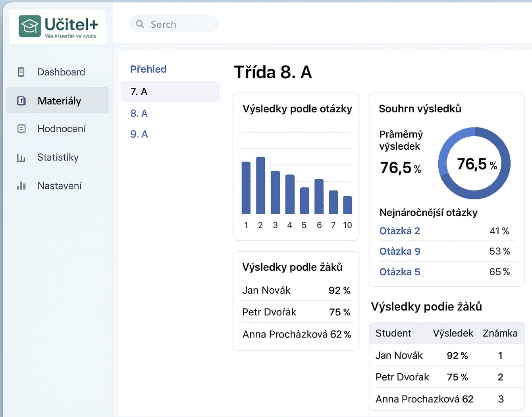Viewport: 532px width, 417px height.
Task: Click the Dashboard sidebar icon
Action: click(21, 72)
